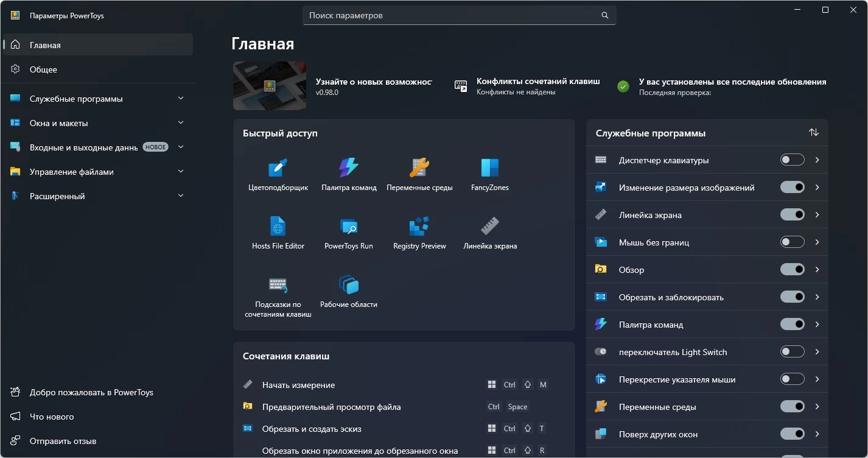Click the sort icon in Служебные программы header
This screenshot has width=868, height=458.
tap(814, 132)
